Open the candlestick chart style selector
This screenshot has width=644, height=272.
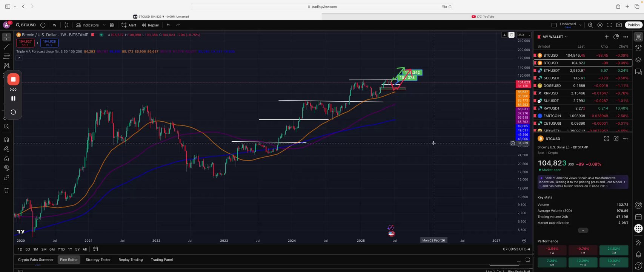(x=66, y=25)
